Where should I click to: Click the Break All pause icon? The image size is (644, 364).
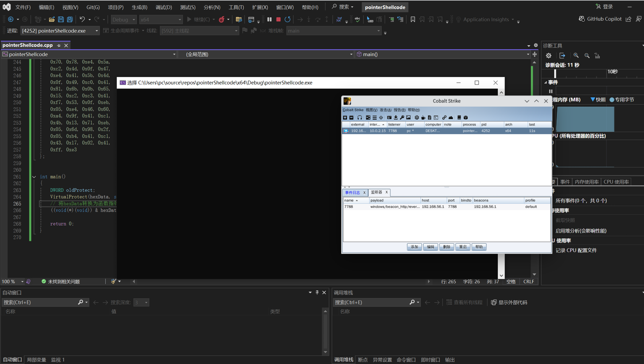(269, 19)
